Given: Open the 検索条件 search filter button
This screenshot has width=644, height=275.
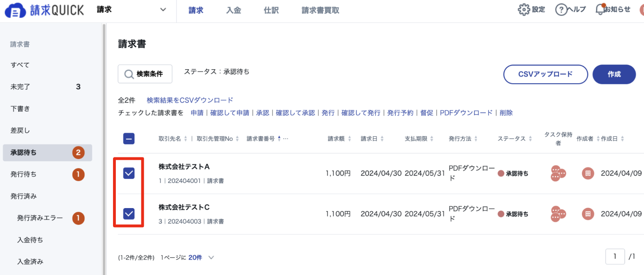Looking at the screenshot, I should (145, 74).
